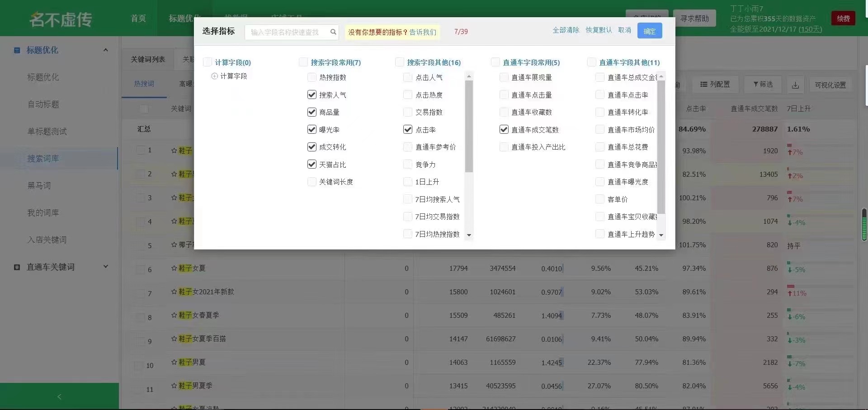Collapse the 标题优化 sidebar section
868x410 pixels.
pos(105,50)
